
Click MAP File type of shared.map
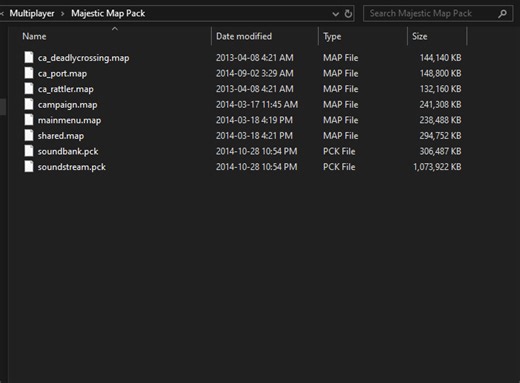pyautogui.click(x=341, y=136)
